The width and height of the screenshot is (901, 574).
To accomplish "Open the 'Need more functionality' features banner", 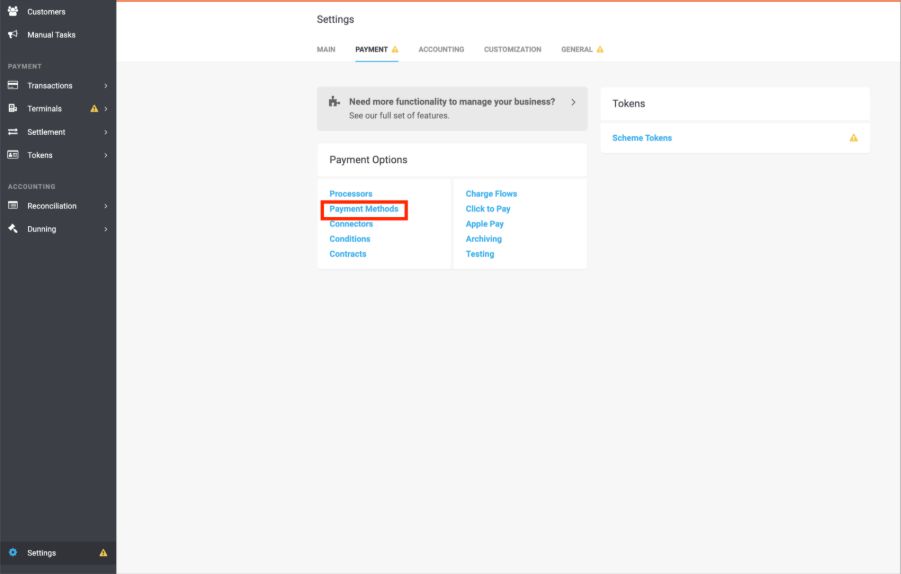I will pos(452,108).
